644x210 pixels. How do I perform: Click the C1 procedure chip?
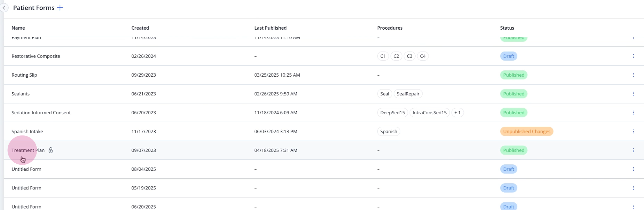pos(383,56)
